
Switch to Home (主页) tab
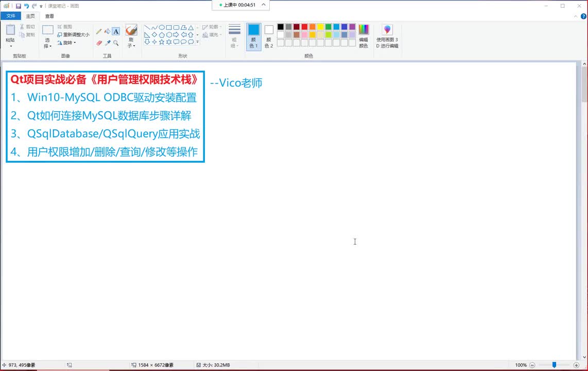pos(30,16)
